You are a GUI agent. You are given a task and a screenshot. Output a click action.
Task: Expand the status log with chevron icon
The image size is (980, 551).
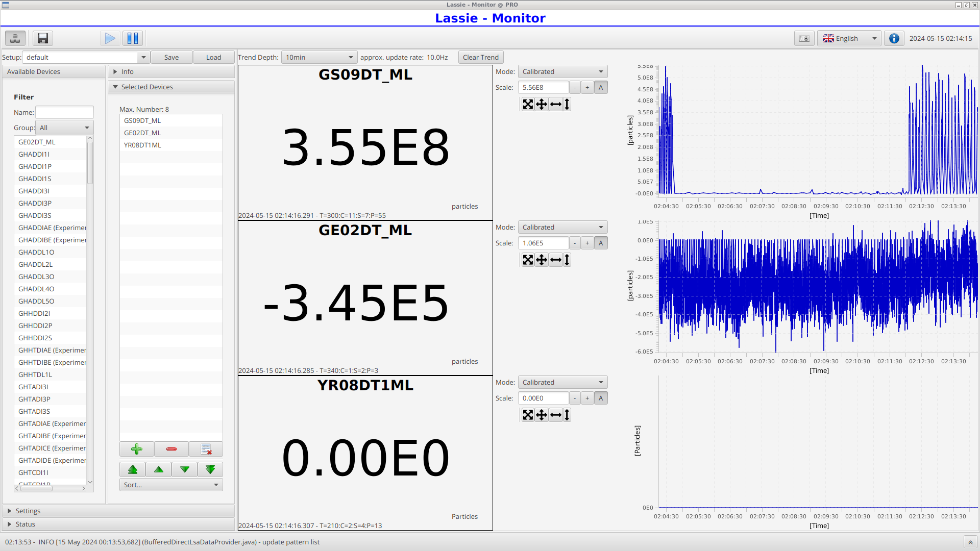(970, 542)
